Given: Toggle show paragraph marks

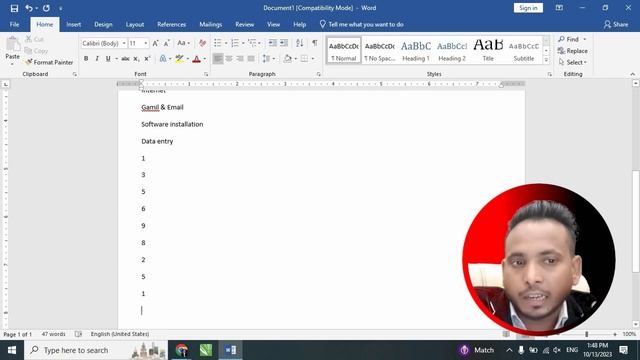Looking at the screenshot, I should point(315,43).
